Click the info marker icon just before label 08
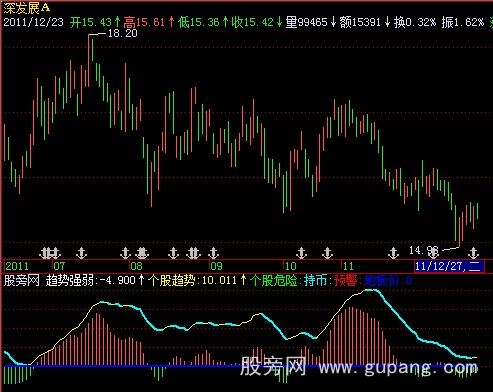Image resolution: width=493 pixels, height=392 pixels. [125, 253]
